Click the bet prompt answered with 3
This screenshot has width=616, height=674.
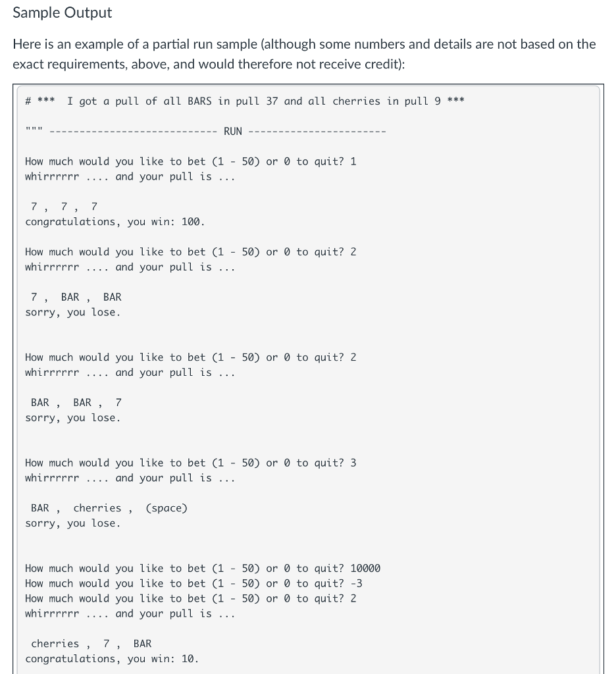coord(190,463)
